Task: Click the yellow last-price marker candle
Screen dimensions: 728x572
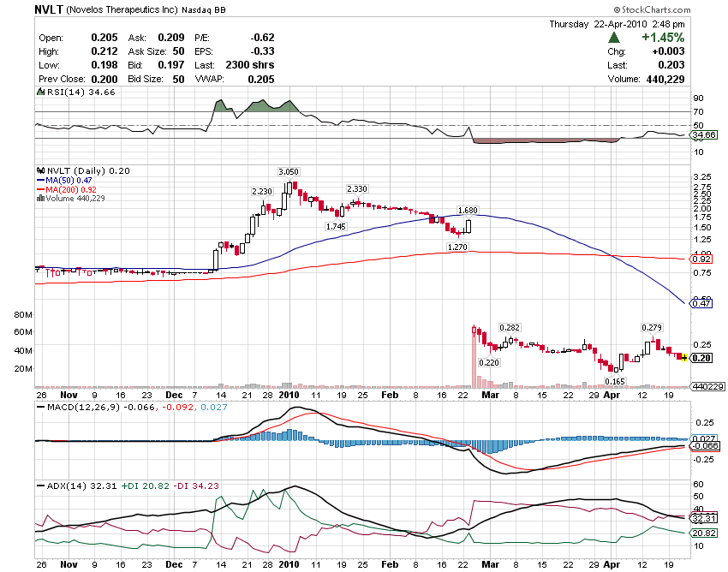Action: tap(684, 358)
